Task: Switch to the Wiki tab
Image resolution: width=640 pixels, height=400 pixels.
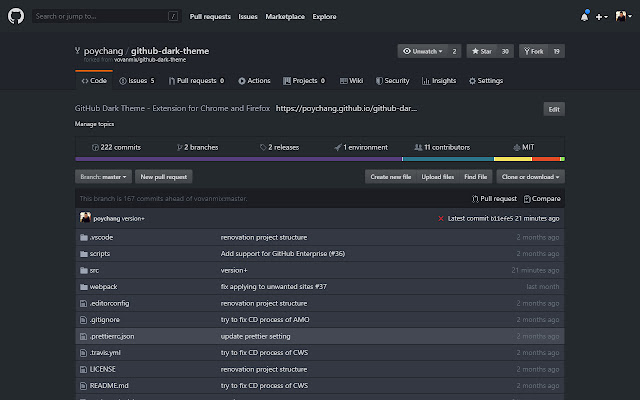Action: pyautogui.click(x=351, y=81)
